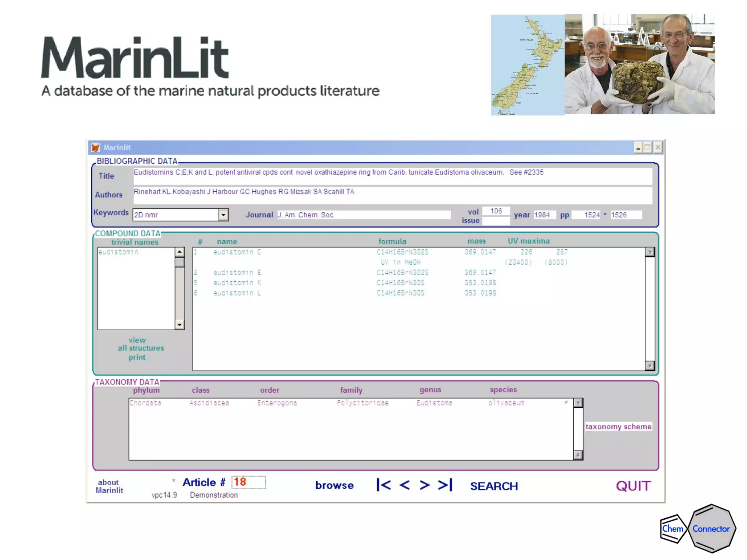Click the browse label
The width and height of the screenshot is (747, 560).
(334, 486)
